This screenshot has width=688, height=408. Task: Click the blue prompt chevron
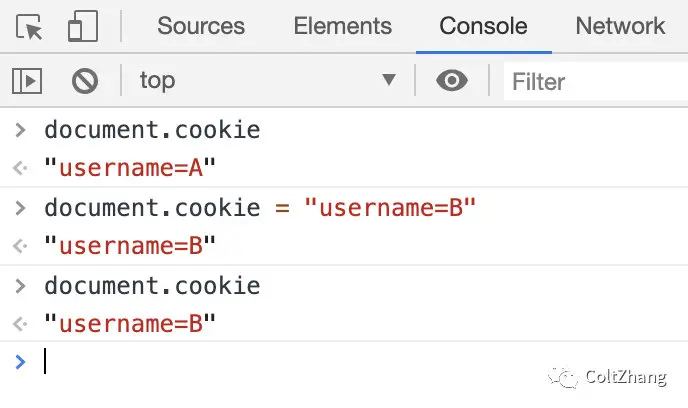21,362
